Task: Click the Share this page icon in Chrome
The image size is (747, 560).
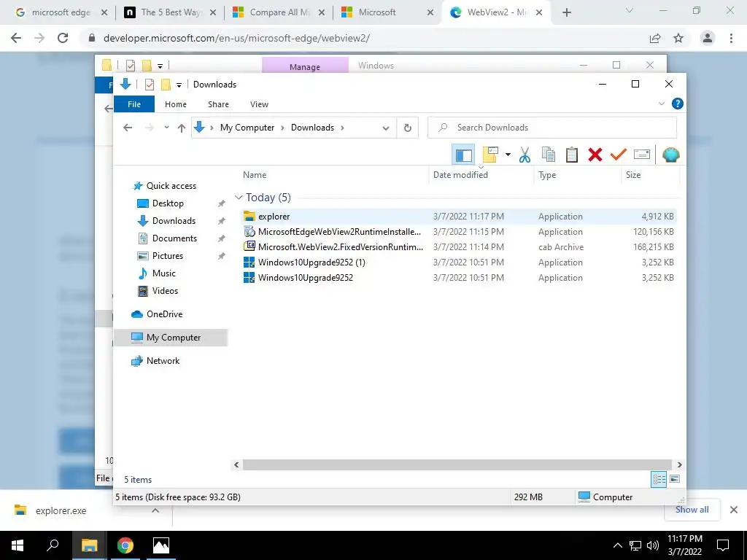Action: [x=655, y=38]
